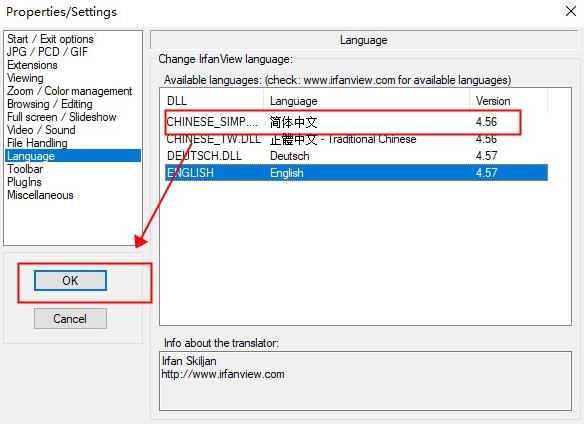This screenshot has width=584, height=424.
Task: Select CHINESE_TW Traditional Chinese language row
Action: point(356,139)
